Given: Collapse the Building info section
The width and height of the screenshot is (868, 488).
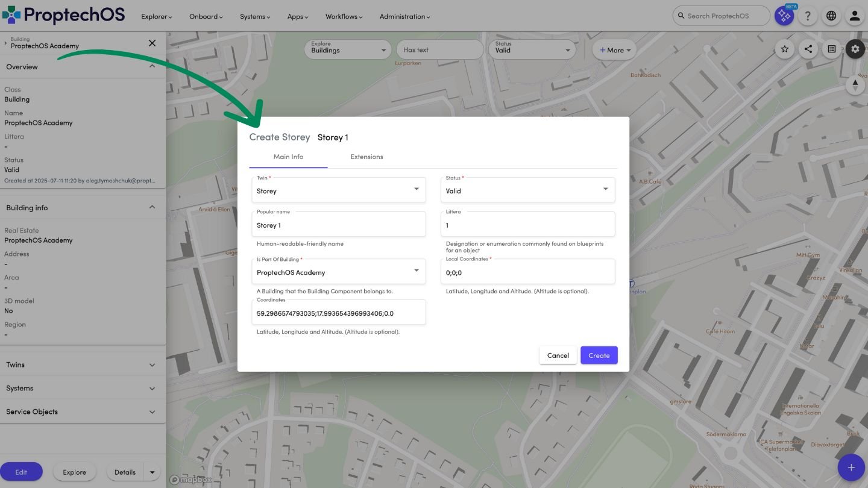Looking at the screenshot, I should coord(152,207).
